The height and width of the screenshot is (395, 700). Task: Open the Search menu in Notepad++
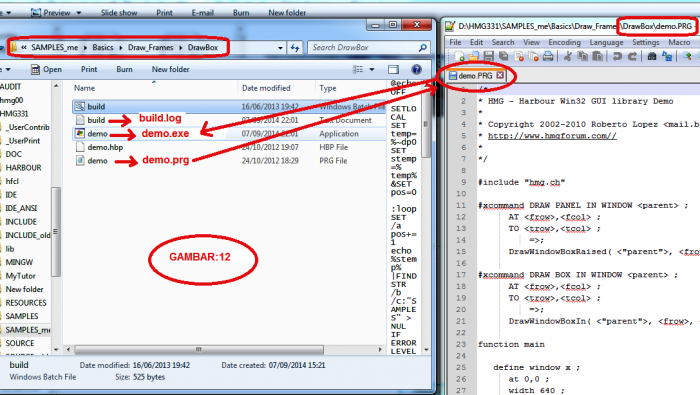pyautogui.click(x=503, y=42)
